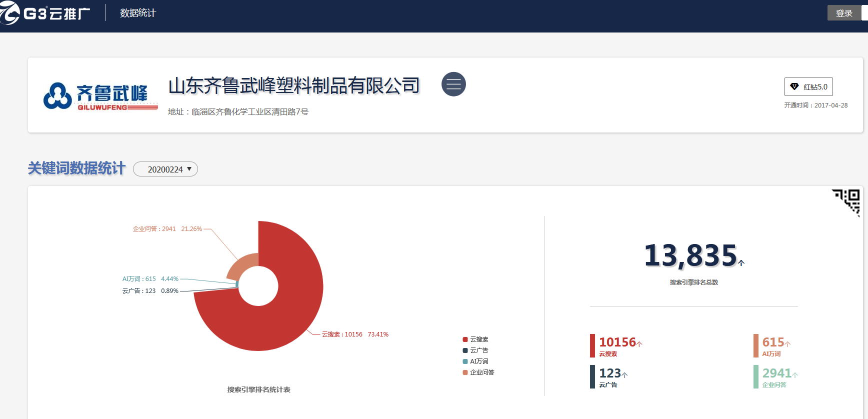868x419 pixels.
Task: Click the 齐鲁武峰 company logo
Action: click(100, 96)
